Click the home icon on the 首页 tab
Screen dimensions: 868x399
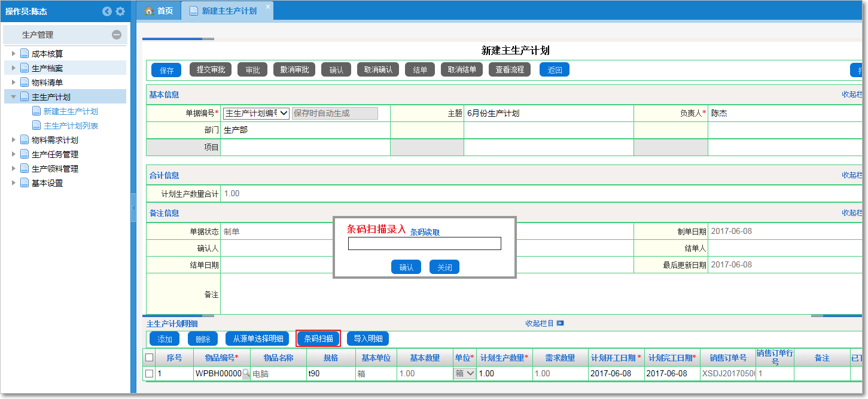coord(148,10)
